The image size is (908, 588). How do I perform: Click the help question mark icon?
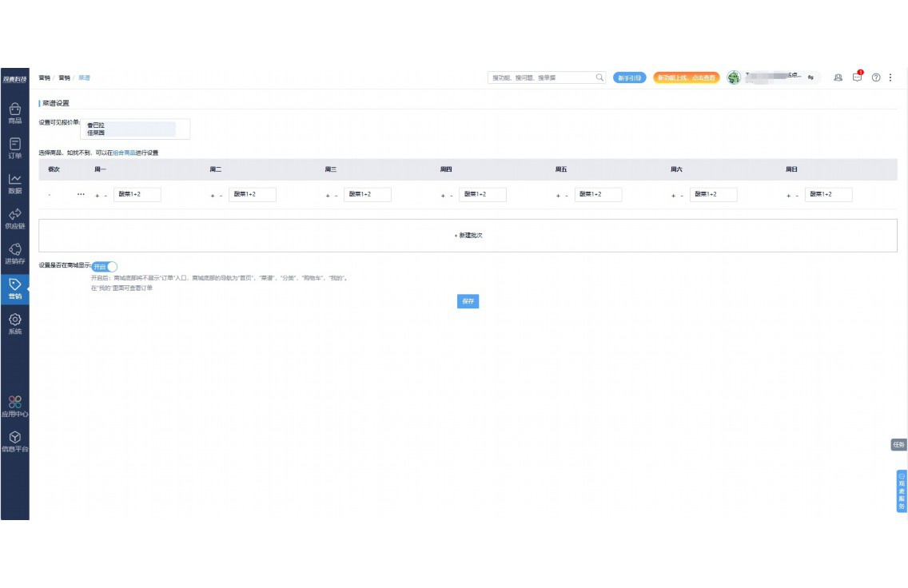pos(876,77)
